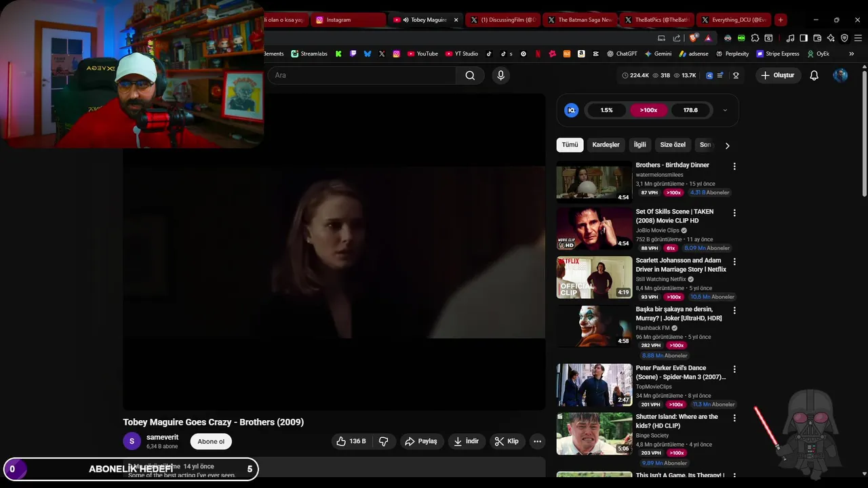868x488 pixels.
Task: Open the vidIQ IQ logo in stats panel
Action: [x=572, y=110]
